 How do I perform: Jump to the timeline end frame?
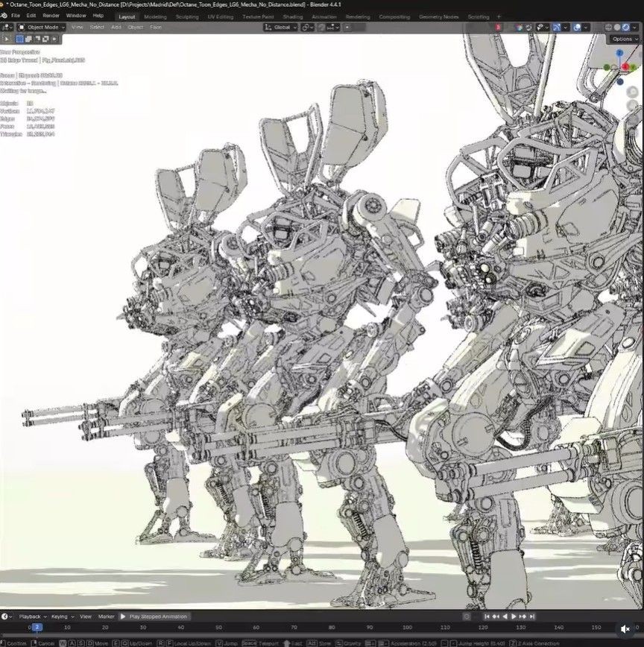coord(532,616)
